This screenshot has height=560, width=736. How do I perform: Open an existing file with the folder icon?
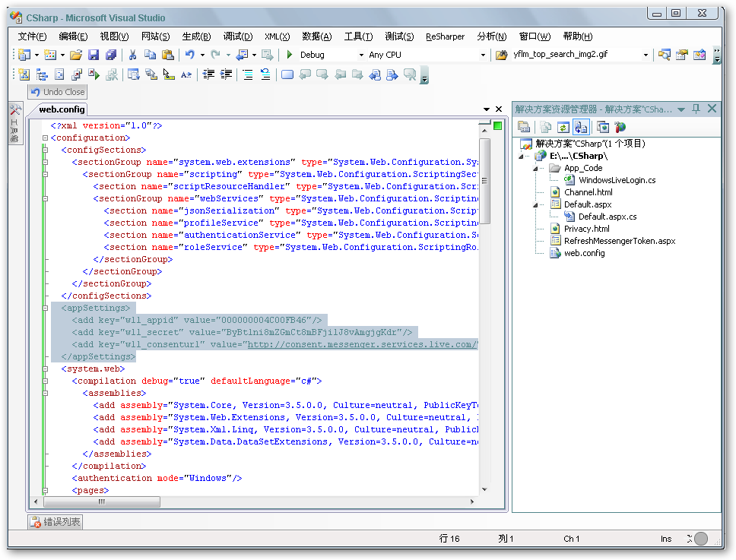(75, 55)
